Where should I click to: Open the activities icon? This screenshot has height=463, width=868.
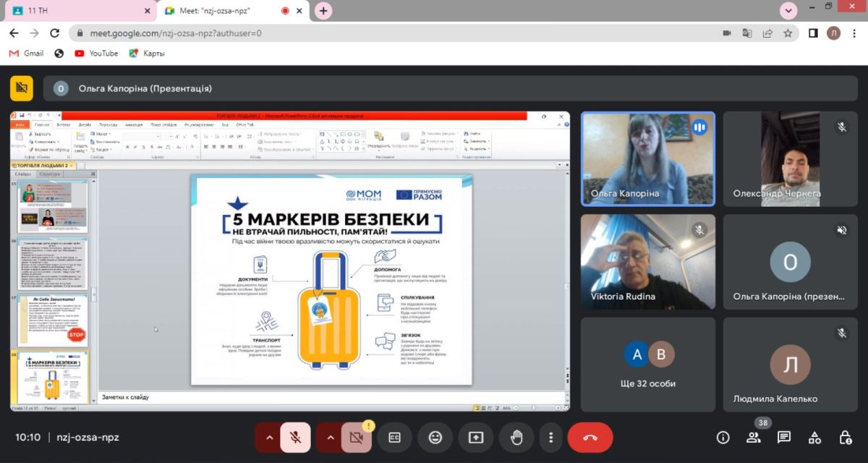coord(814,438)
